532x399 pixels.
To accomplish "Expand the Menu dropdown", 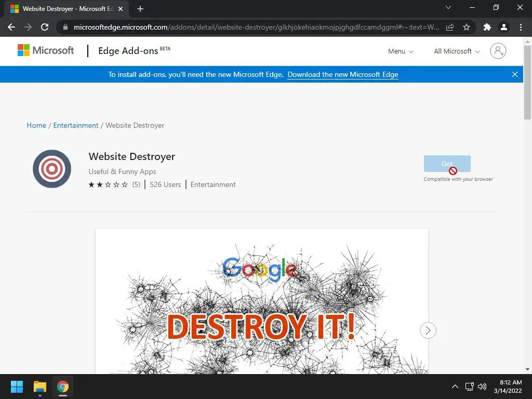I will 401,51.
